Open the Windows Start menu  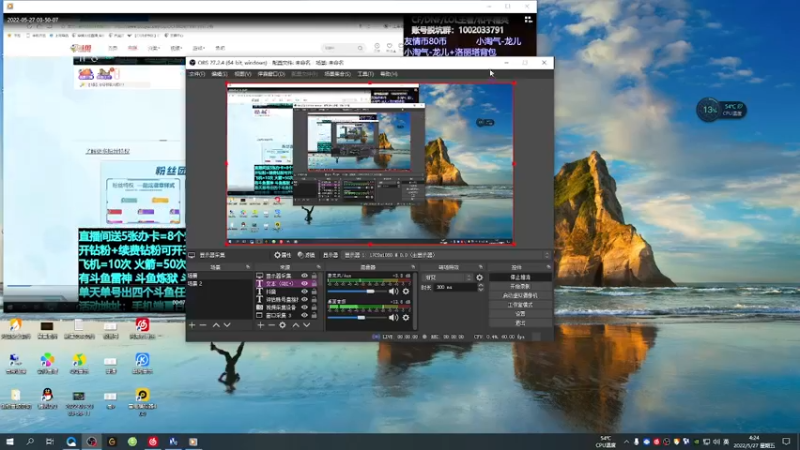[10, 441]
